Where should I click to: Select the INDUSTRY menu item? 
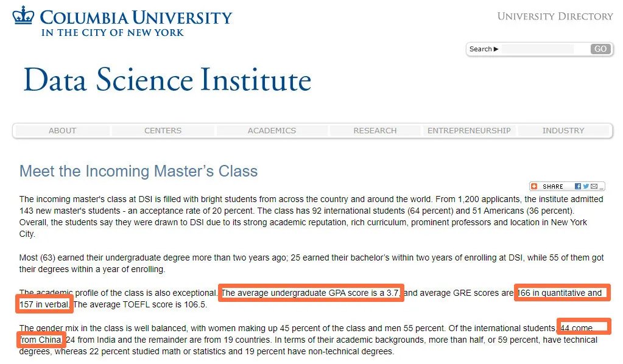pyautogui.click(x=563, y=131)
